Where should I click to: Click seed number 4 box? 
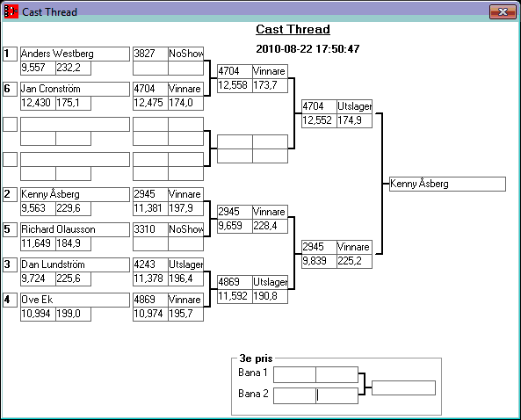click(x=10, y=300)
